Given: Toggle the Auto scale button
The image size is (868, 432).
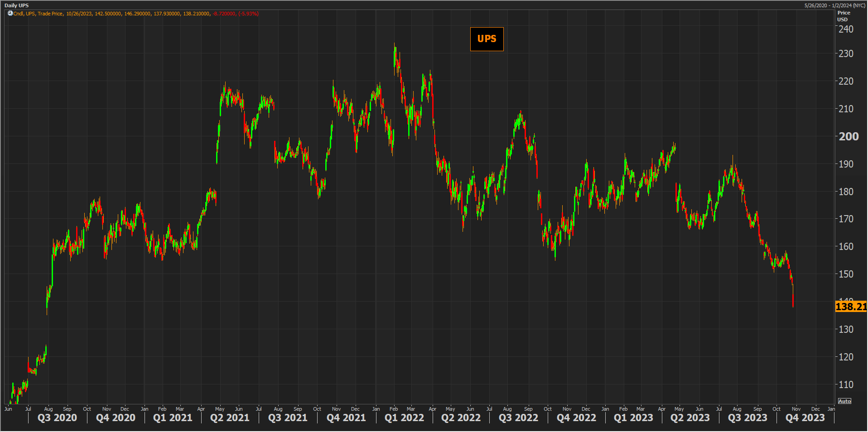Looking at the screenshot, I should (844, 401).
